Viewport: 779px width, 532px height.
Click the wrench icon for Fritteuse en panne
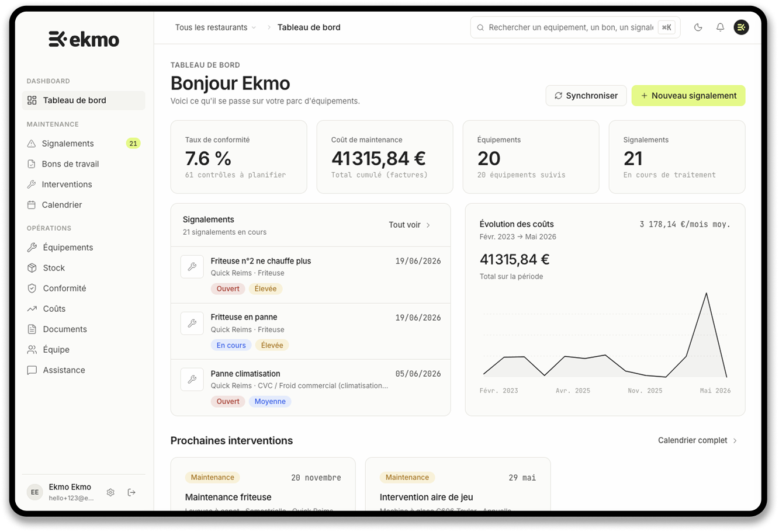pos(192,323)
